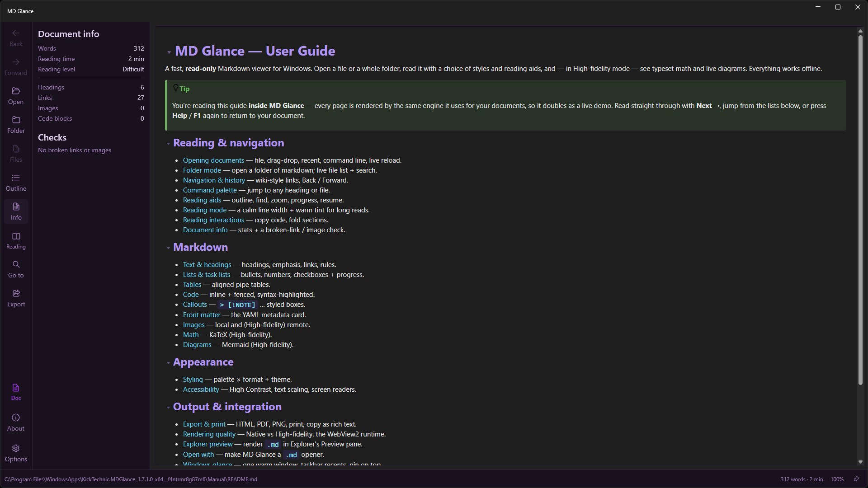Collapse the Reading & navigation section
Screen dimensions: 868x488
[168, 144]
